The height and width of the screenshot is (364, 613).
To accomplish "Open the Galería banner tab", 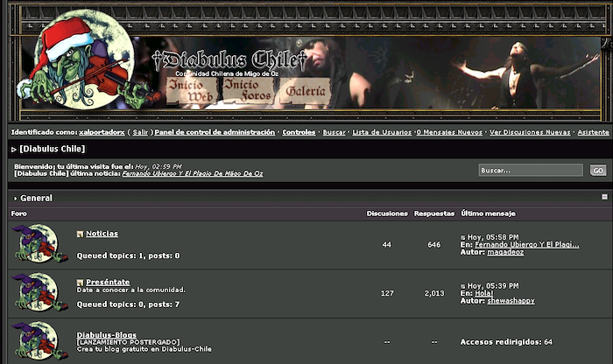I will (306, 91).
